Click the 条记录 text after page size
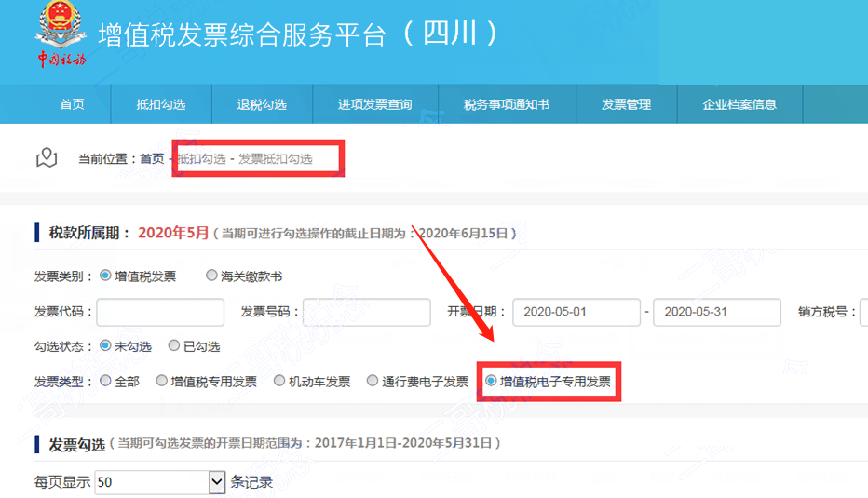The height and width of the screenshot is (498, 868). tap(251, 482)
